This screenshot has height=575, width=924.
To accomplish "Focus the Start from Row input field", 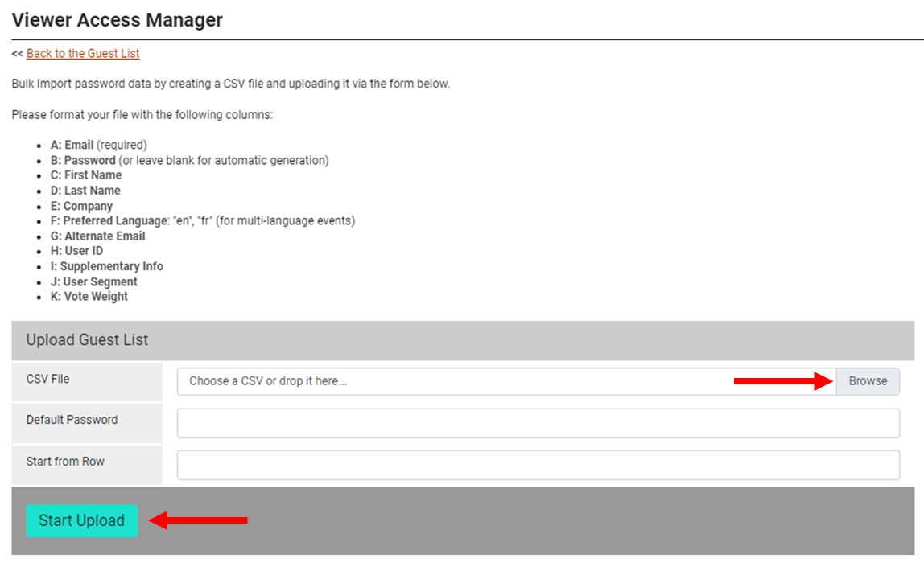I will [538, 465].
